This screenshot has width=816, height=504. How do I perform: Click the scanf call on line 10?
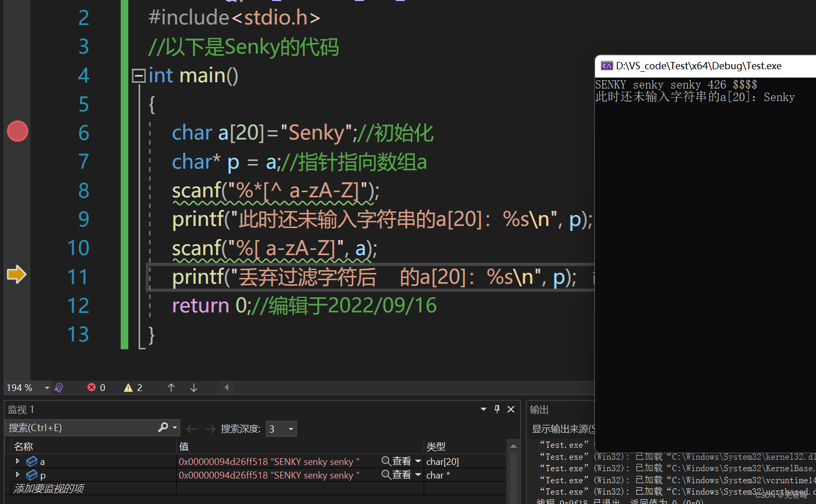pyautogui.click(x=275, y=248)
